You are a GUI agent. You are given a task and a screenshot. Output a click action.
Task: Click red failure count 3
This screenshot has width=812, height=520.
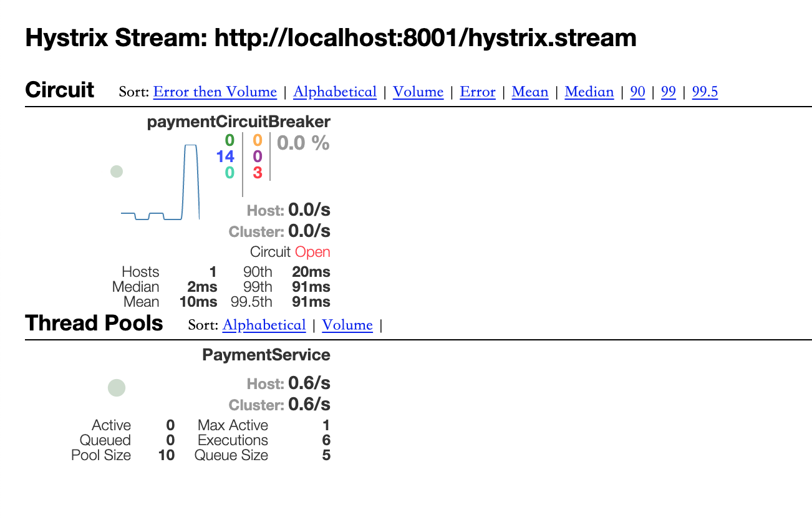tap(258, 173)
